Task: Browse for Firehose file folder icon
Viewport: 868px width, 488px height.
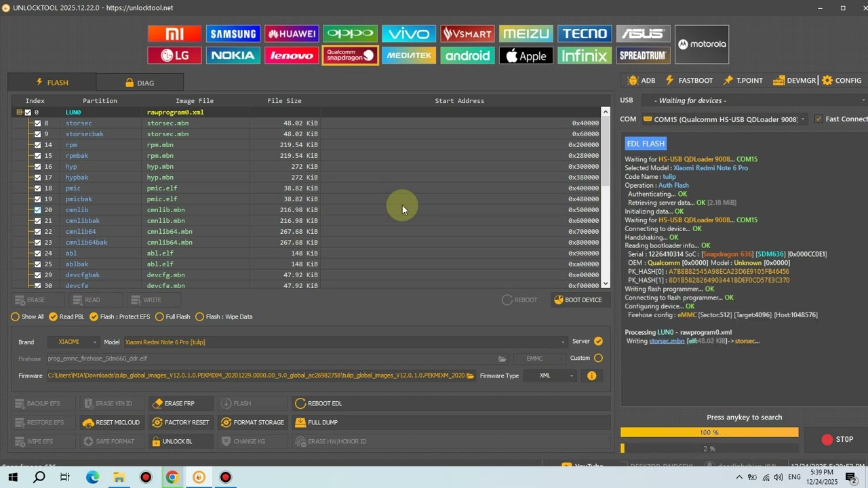Action: [502, 359]
